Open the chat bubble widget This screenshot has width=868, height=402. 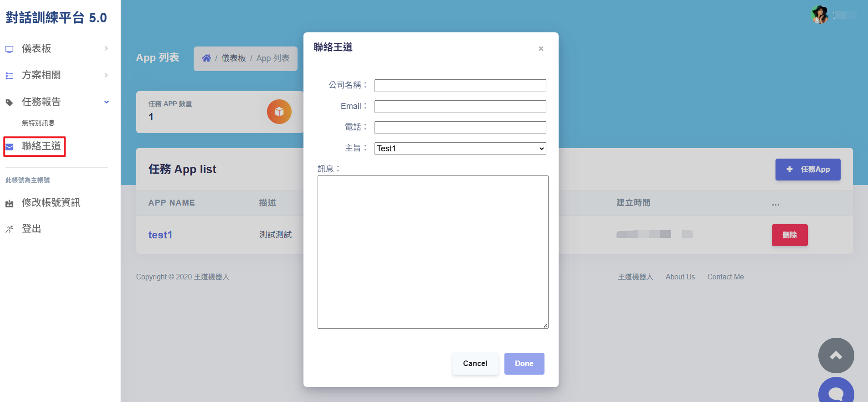tap(836, 392)
